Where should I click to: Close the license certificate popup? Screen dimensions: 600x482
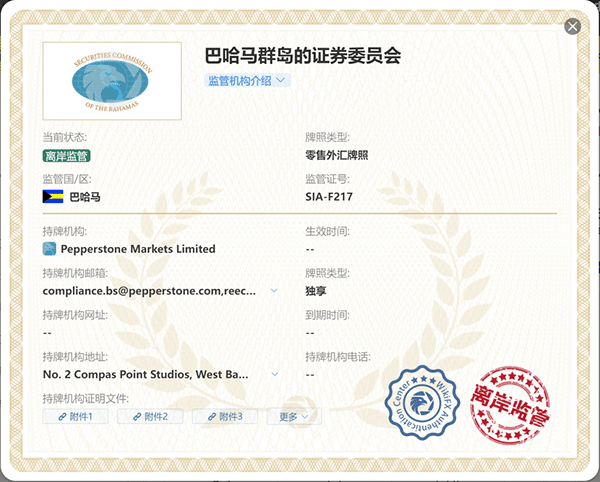coord(573,26)
